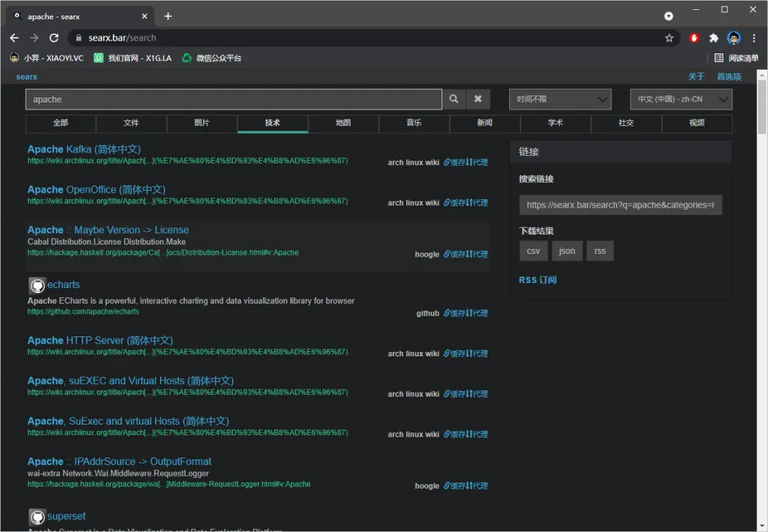Open the language dropdown showing zh-CN
The width and height of the screenshot is (768, 532).
click(681, 100)
